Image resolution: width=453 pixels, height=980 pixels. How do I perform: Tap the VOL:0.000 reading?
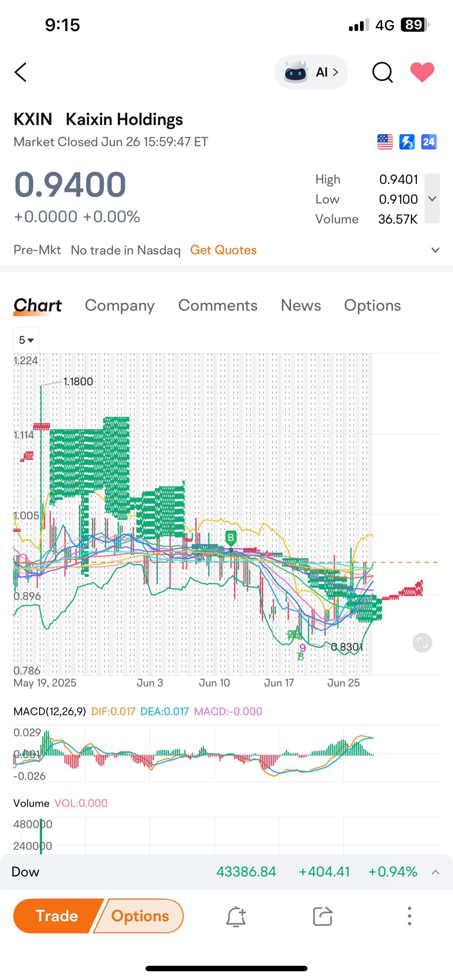pos(81,803)
